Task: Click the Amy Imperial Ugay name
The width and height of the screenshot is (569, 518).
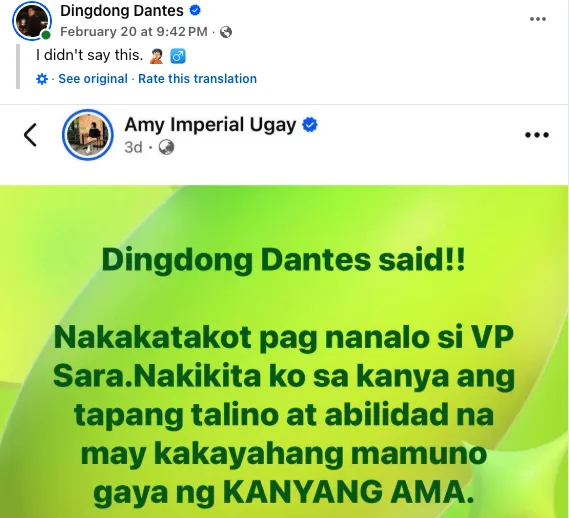Action: [x=210, y=125]
